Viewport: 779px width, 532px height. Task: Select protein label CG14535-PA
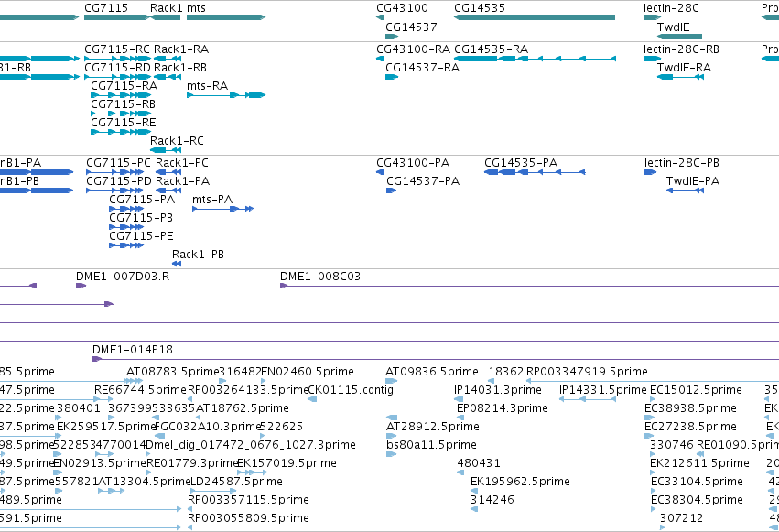click(x=521, y=163)
